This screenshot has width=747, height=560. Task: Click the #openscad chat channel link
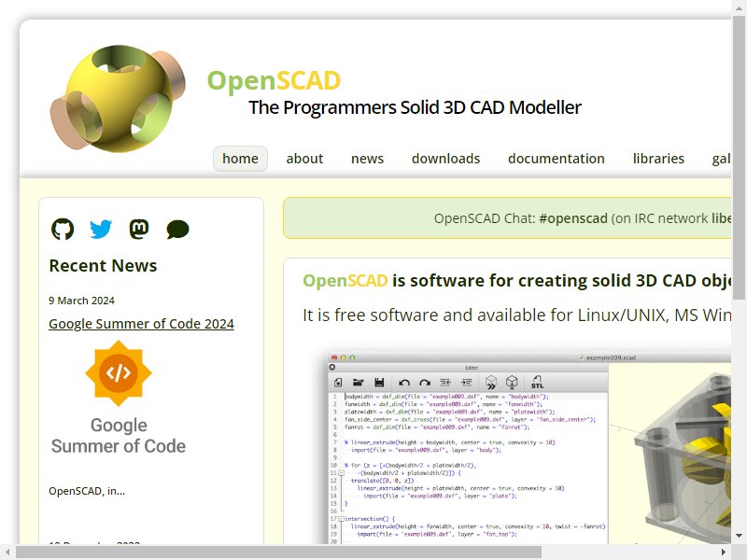(573, 218)
